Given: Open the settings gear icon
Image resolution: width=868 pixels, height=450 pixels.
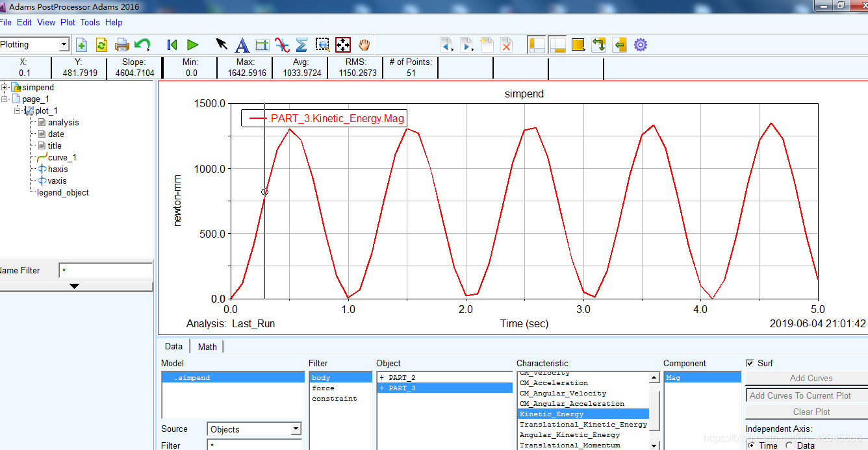Looking at the screenshot, I should (641, 45).
